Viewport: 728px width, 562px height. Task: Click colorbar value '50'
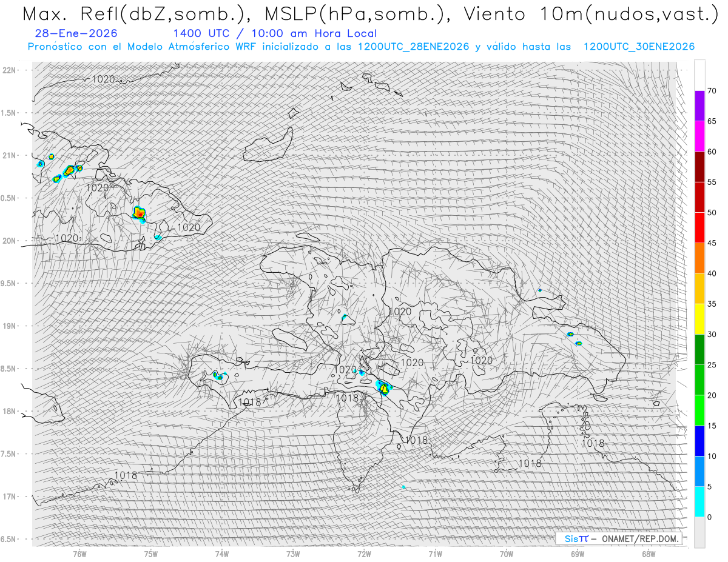[x=712, y=213]
